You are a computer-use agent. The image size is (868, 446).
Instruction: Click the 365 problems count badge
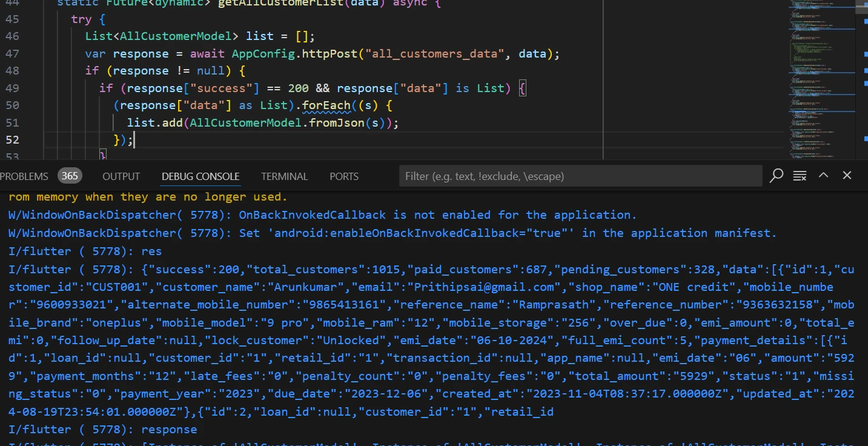(70, 176)
